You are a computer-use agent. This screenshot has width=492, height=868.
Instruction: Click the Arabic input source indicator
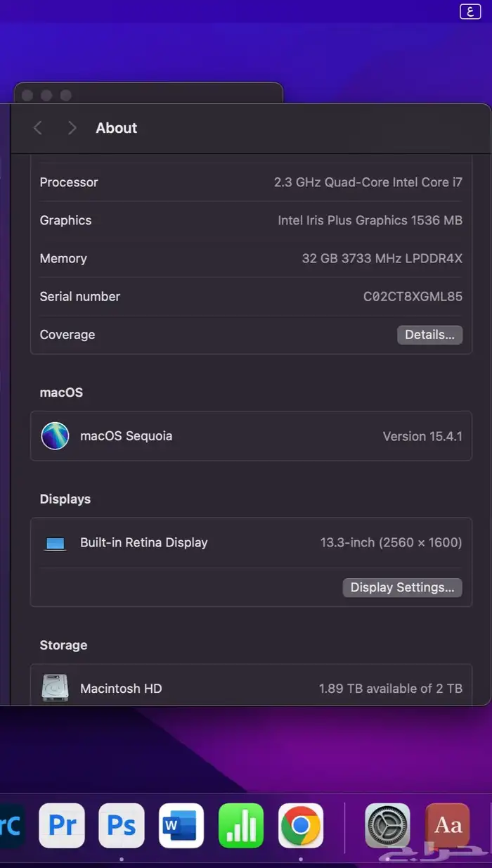[x=470, y=11]
